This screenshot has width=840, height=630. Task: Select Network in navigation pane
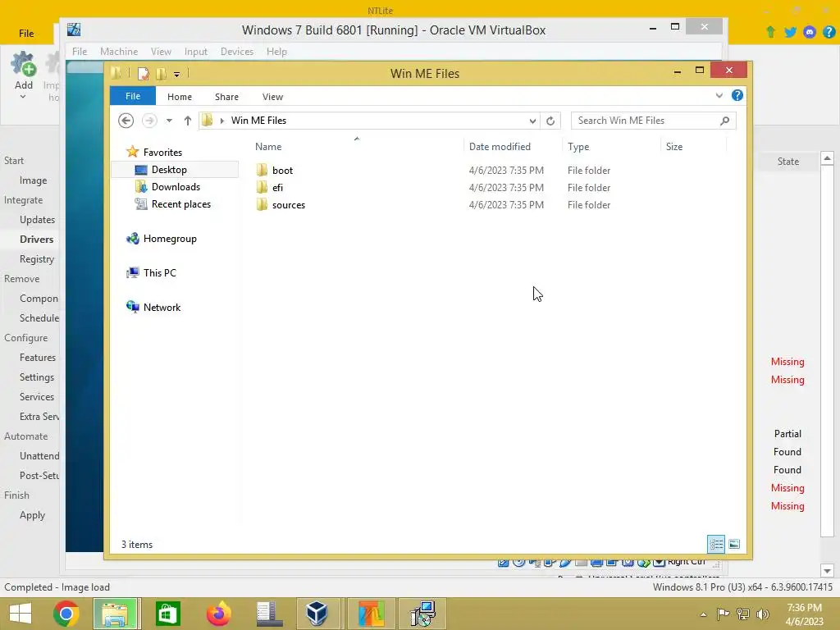click(162, 307)
